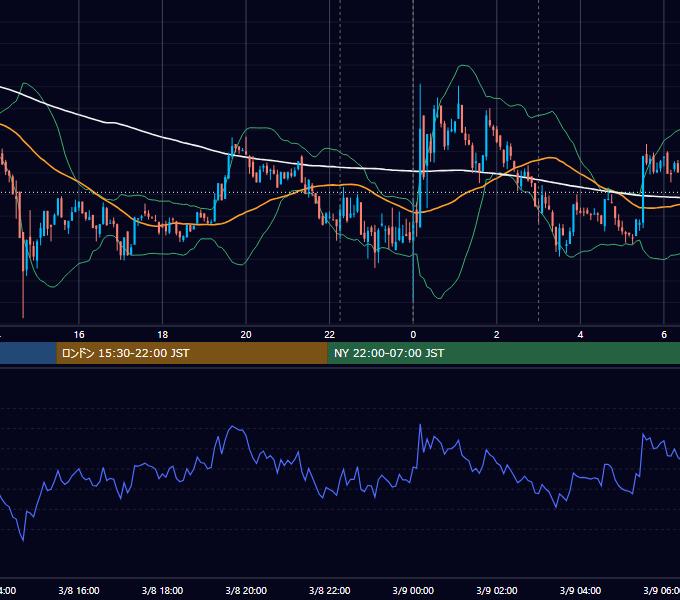Click the 3/9 04:00 time label
680x600 pixels.
580,590
